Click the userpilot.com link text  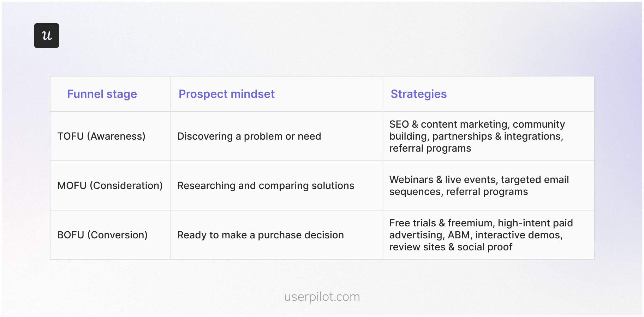coord(322,297)
